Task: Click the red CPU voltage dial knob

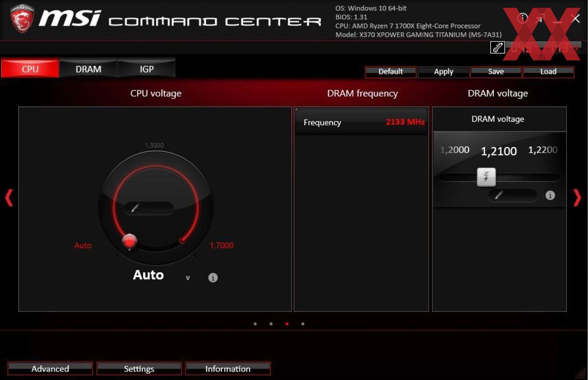Action: click(x=129, y=241)
